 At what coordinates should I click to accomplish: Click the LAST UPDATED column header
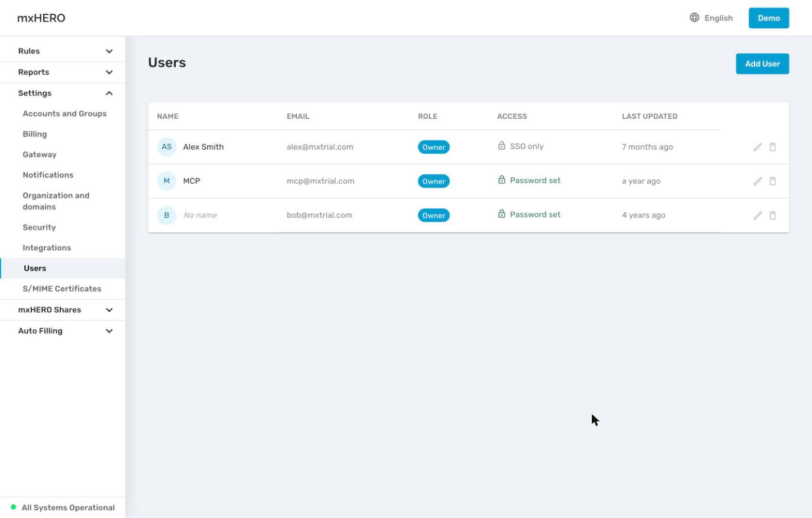[650, 116]
